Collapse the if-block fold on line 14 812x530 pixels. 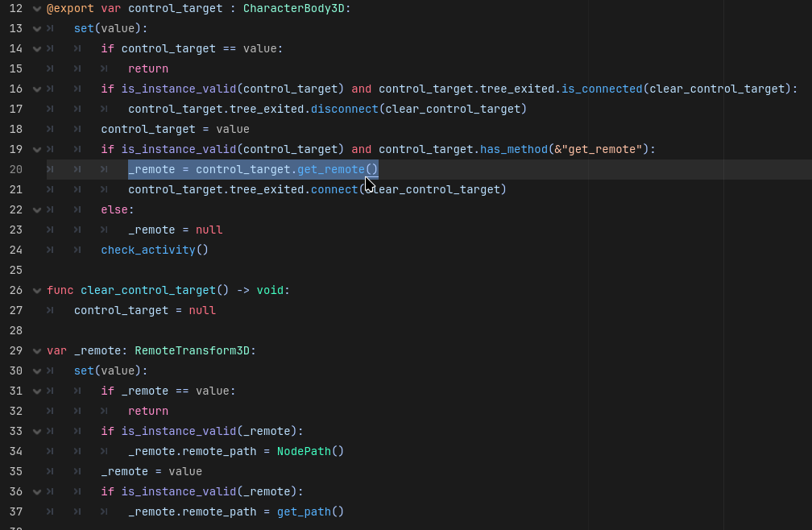(37, 49)
